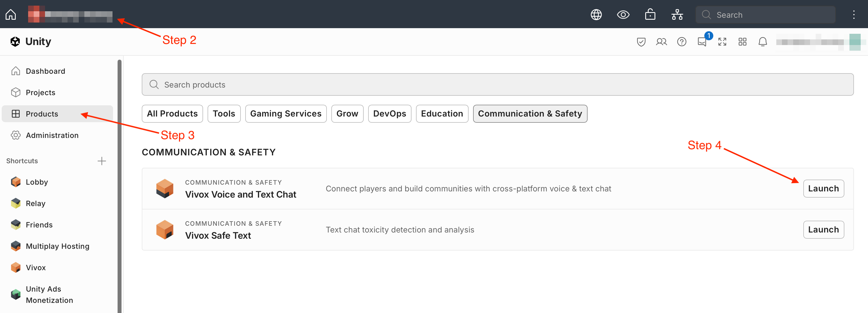Toggle the Tools product filter
This screenshot has height=313, width=868.
pyautogui.click(x=224, y=114)
